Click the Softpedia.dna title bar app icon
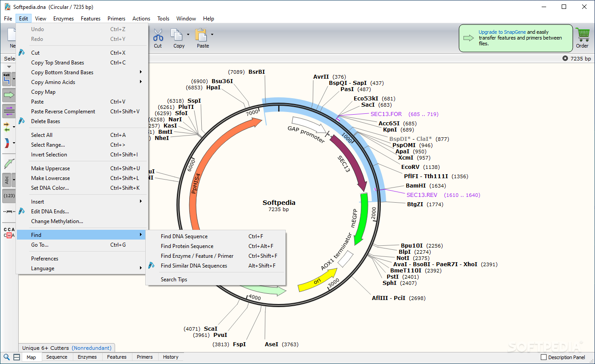Screen dimensions: 595x364 [x=7, y=7]
